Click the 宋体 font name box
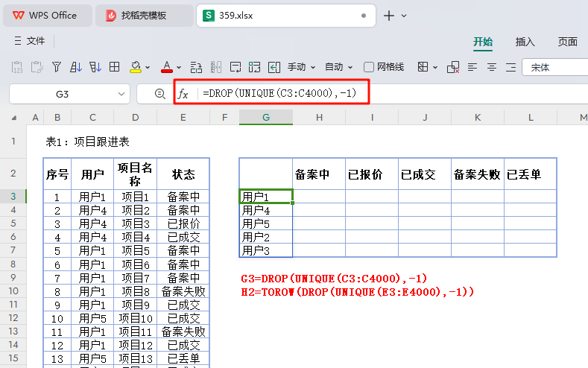The height and width of the screenshot is (368, 588). pyautogui.click(x=555, y=68)
